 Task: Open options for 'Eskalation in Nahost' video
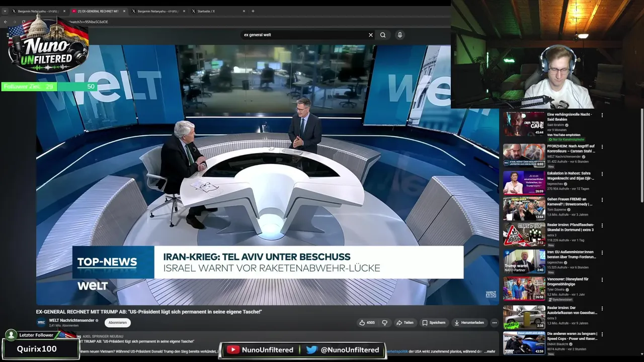tap(602, 174)
